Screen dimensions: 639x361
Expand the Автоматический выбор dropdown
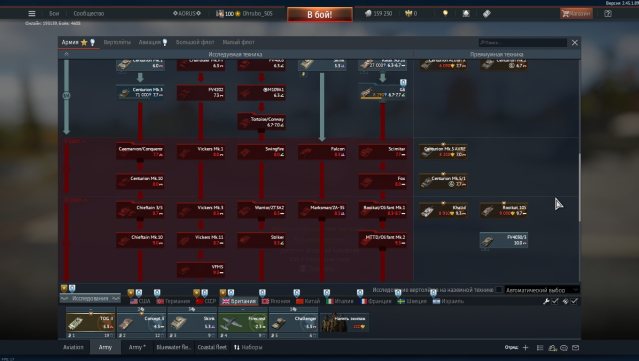542,290
